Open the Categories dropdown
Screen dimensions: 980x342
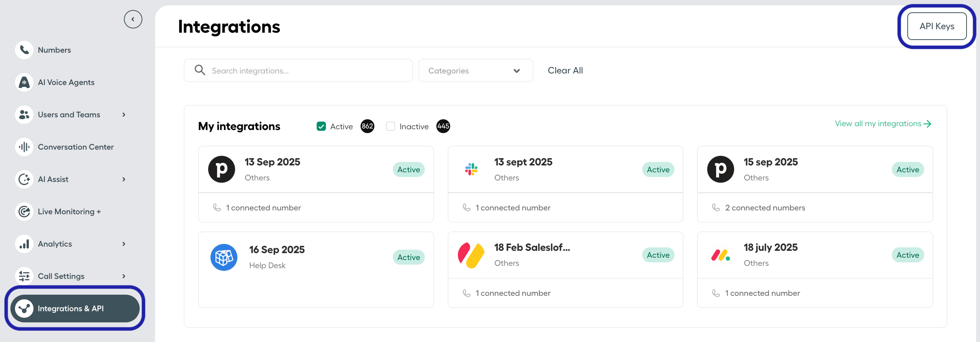pyautogui.click(x=475, y=70)
